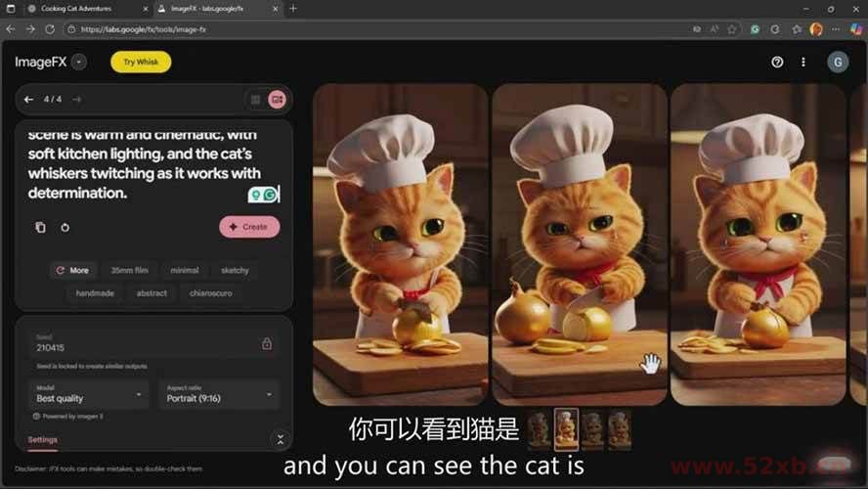Toggle the chiaroscuro style chip
Image resolution: width=868 pixels, height=489 pixels.
(210, 293)
